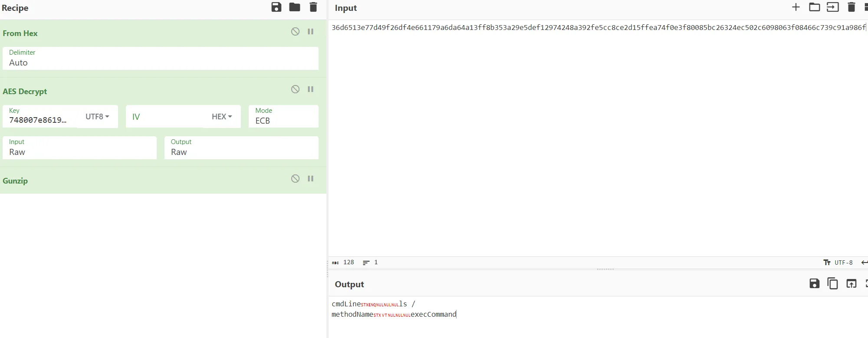The image size is (868, 338).
Task: Expand the Mode ECB dropdown
Action: tap(283, 117)
